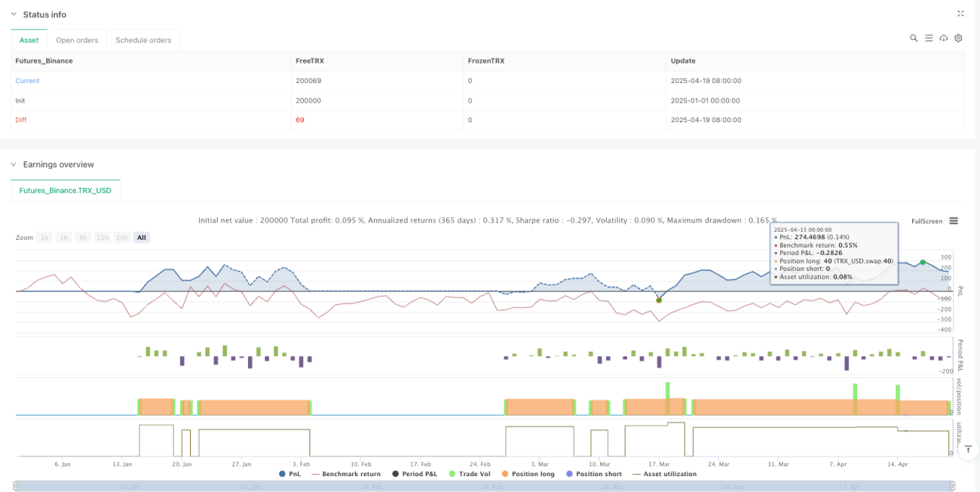Viewport: 980px width, 492px height.
Task: Click the FullScreen button on chart
Action: [926, 221]
